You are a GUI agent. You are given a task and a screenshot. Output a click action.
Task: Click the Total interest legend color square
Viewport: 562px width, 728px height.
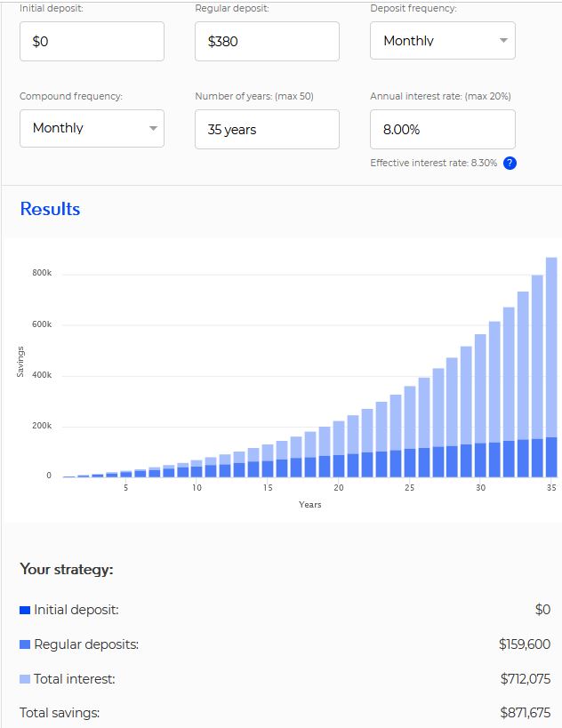point(25,679)
